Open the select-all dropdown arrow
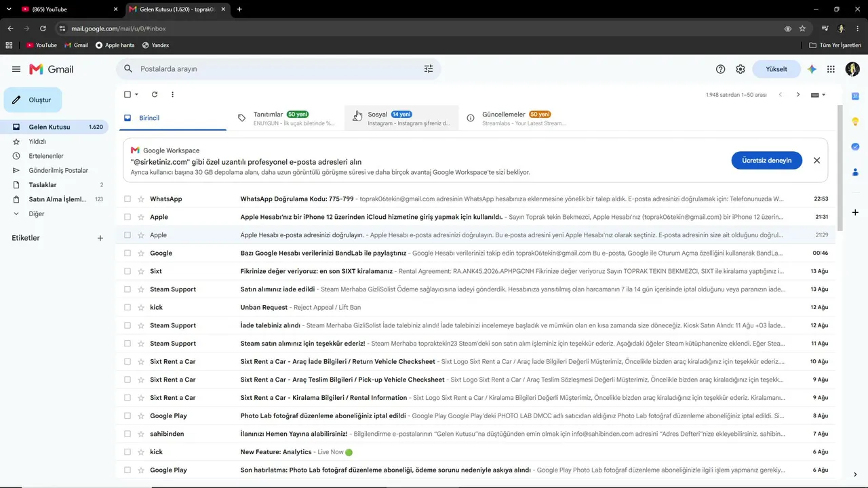The image size is (868, 488). coord(136,94)
